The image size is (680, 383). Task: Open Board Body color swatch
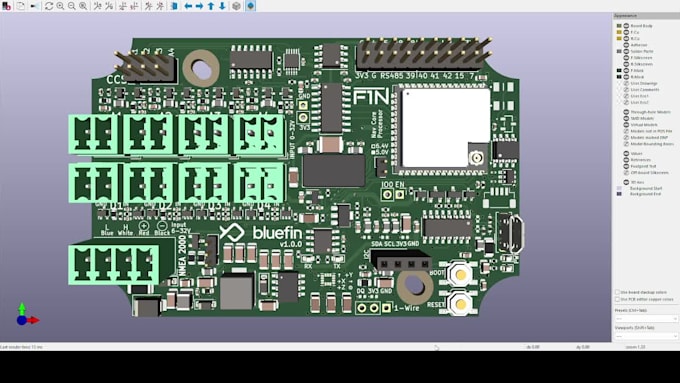tap(619, 26)
